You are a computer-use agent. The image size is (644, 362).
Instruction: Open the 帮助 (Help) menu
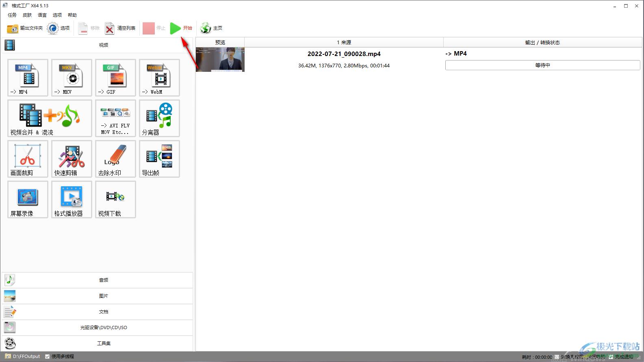pos(72,15)
